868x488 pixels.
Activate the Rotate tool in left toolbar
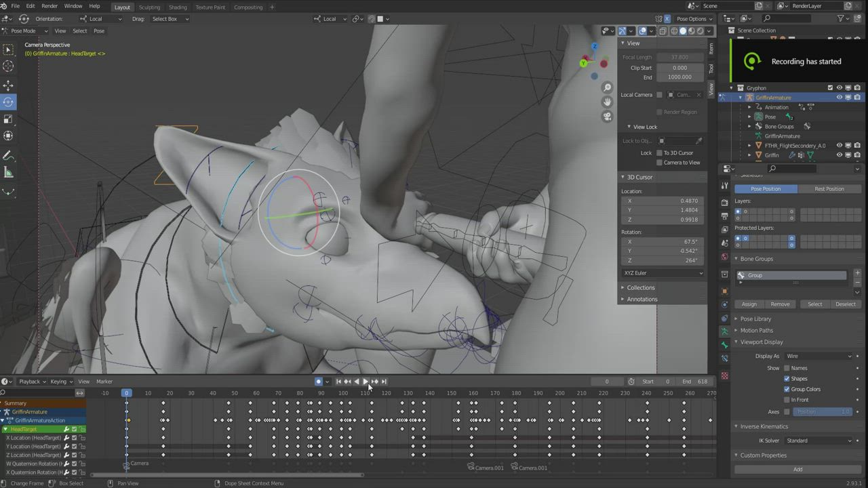(x=8, y=102)
